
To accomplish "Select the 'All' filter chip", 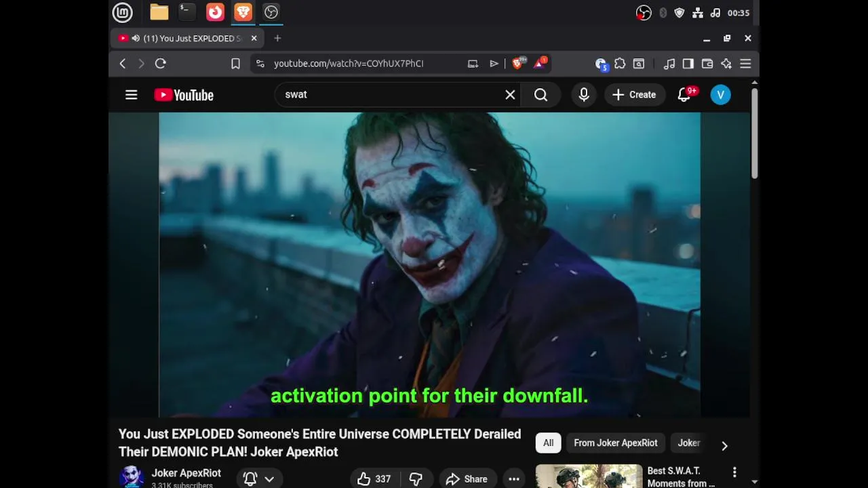I will tap(548, 443).
